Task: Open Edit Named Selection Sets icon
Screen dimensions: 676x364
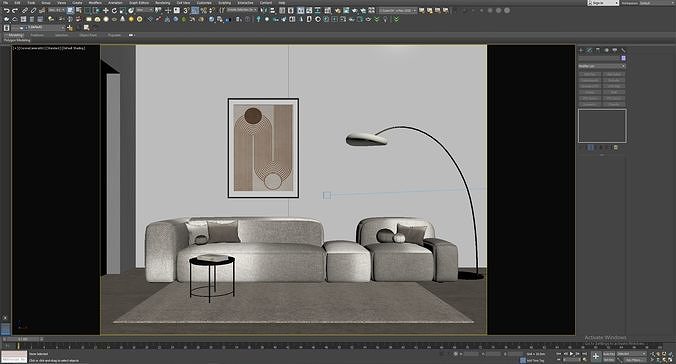Action: 222,10
